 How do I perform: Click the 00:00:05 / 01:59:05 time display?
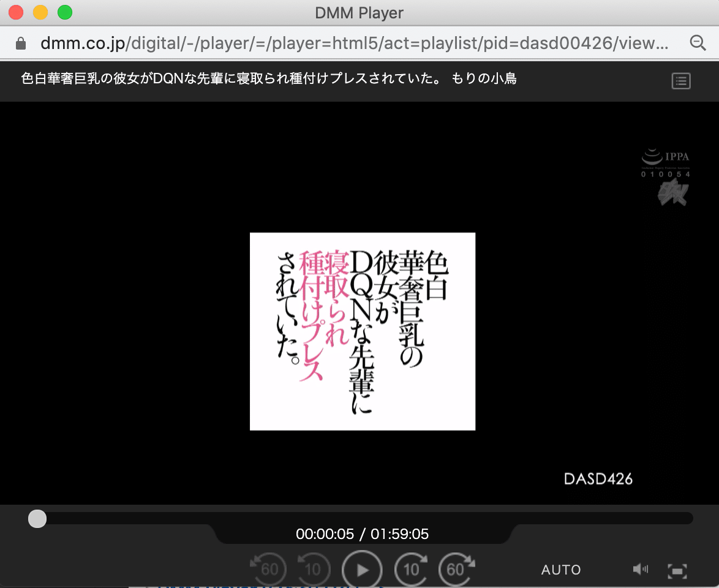[362, 534]
